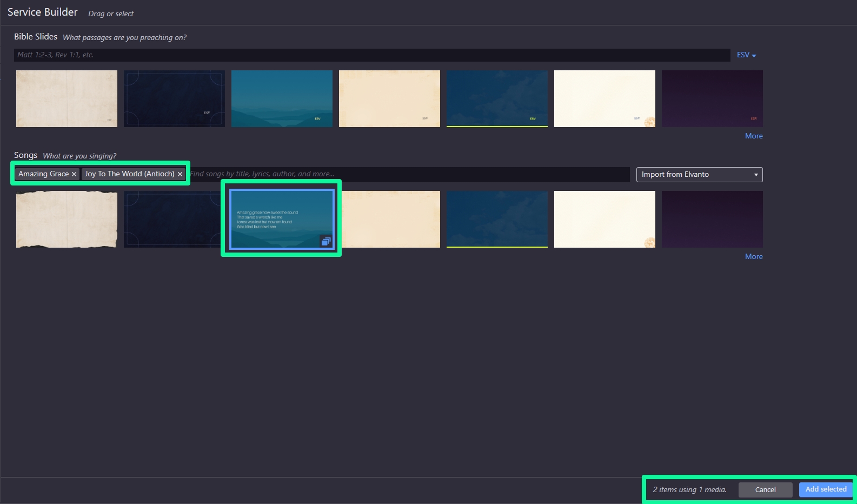The height and width of the screenshot is (504, 857).
Task: Pick the cream floral corner song theme
Action: click(x=604, y=220)
